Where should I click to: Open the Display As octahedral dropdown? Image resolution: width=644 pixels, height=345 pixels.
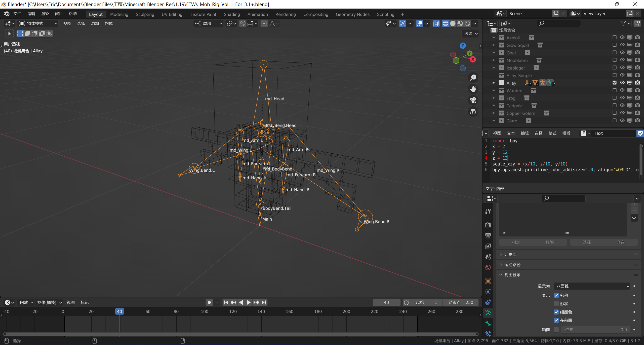[592, 286]
